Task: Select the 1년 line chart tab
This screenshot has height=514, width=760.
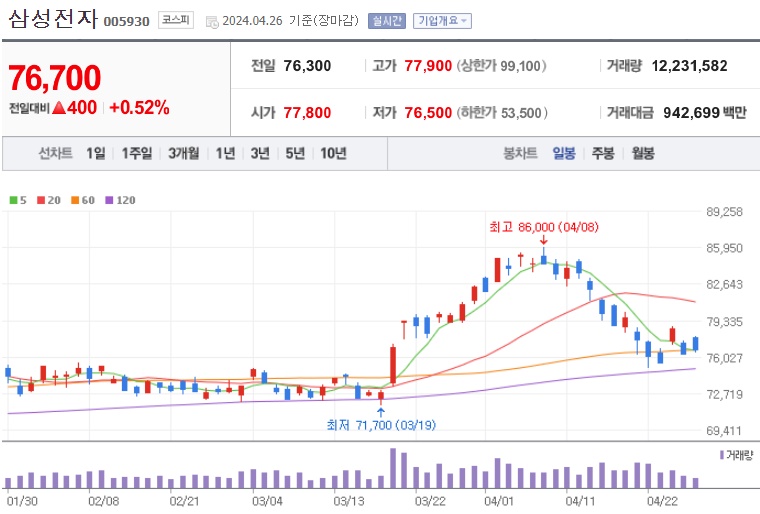Action: coord(225,154)
